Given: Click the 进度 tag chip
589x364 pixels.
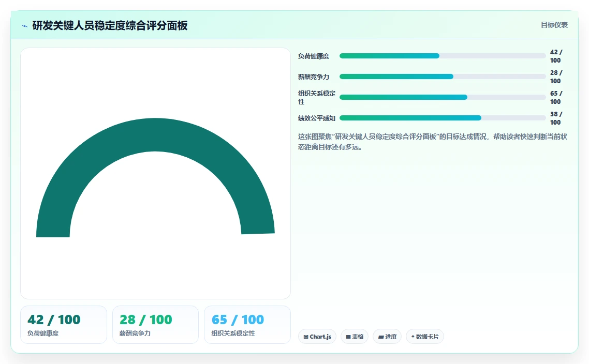Looking at the screenshot, I should click(x=387, y=337).
